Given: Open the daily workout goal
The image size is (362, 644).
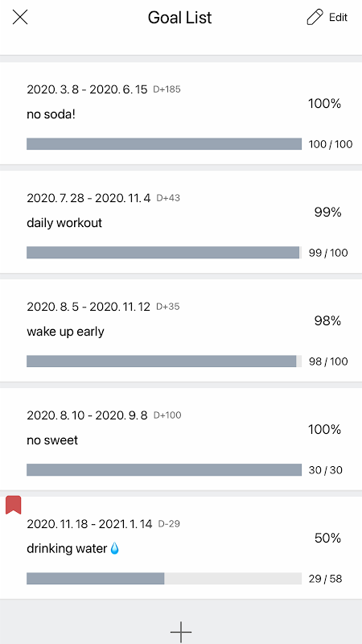Looking at the screenshot, I should point(181,222).
